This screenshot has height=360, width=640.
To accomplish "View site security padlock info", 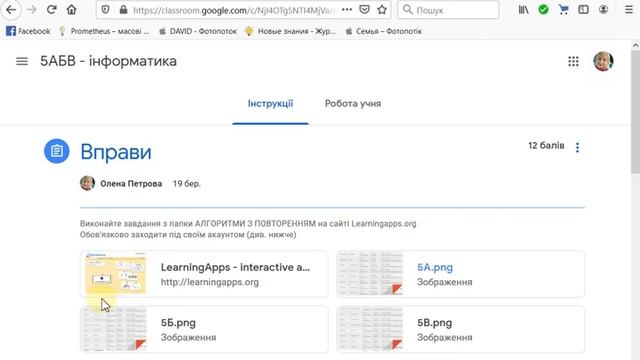I will click(123, 10).
